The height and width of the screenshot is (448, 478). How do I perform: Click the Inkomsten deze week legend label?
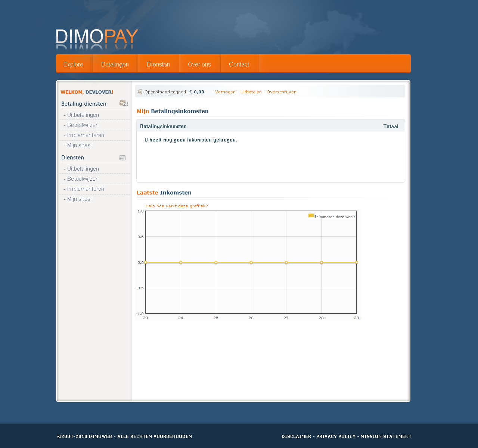(x=335, y=217)
